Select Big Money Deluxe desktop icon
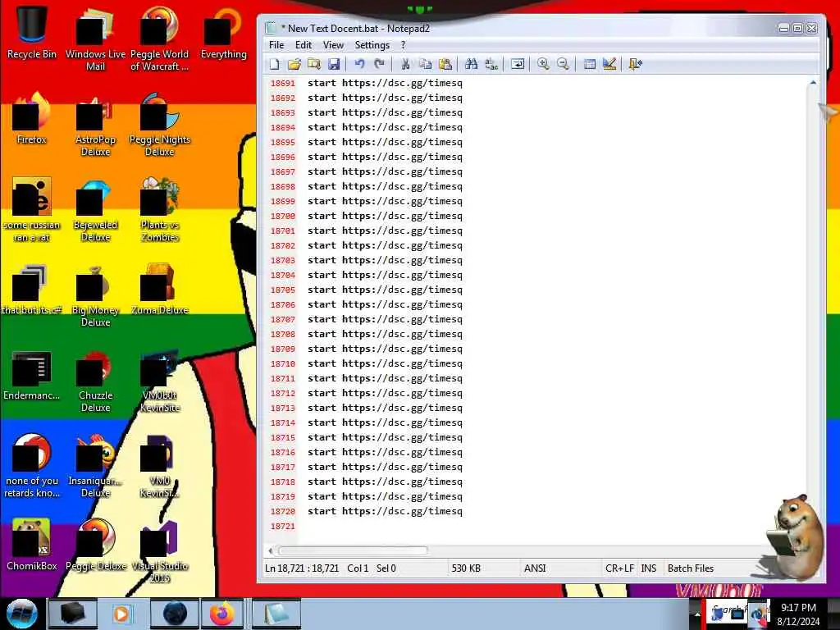This screenshot has height=630, width=840. [x=95, y=294]
